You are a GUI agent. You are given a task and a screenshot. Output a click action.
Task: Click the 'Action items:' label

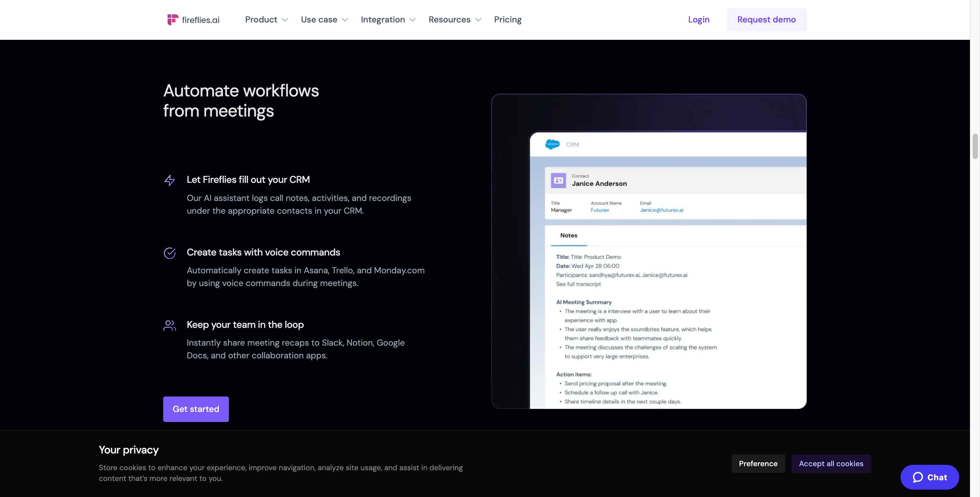574,374
